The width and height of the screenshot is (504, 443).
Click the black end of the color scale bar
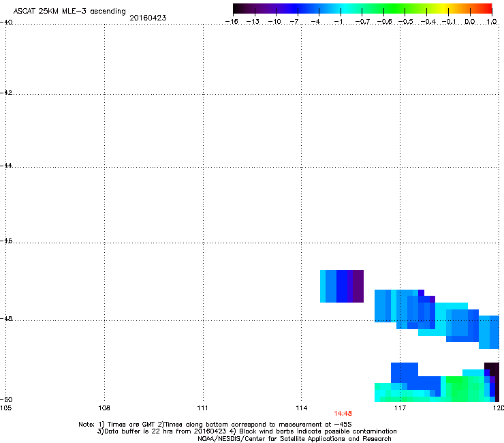pyautogui.click(x=238, y=9)
